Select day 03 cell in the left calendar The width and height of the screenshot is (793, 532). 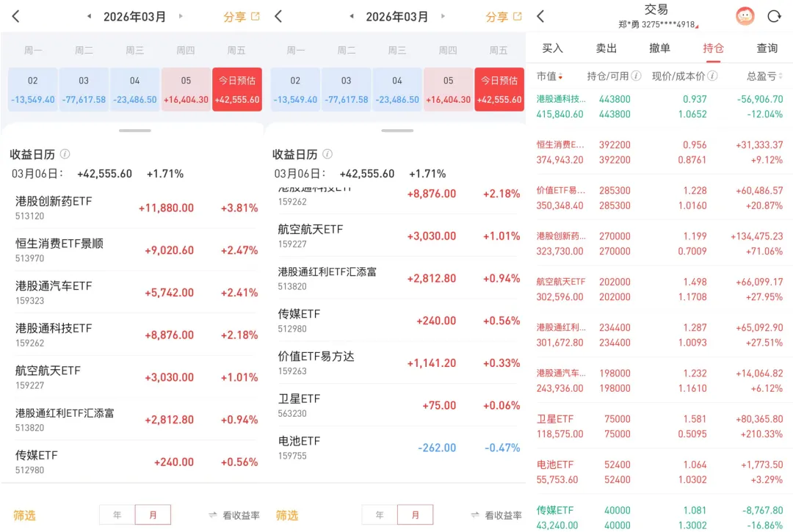point(84,90)
